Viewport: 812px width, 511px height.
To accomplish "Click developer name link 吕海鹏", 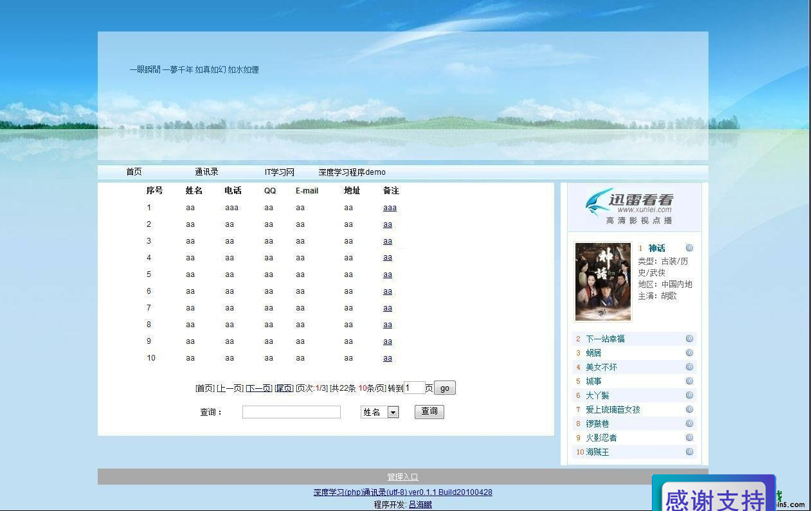I will tap(420, 505).
